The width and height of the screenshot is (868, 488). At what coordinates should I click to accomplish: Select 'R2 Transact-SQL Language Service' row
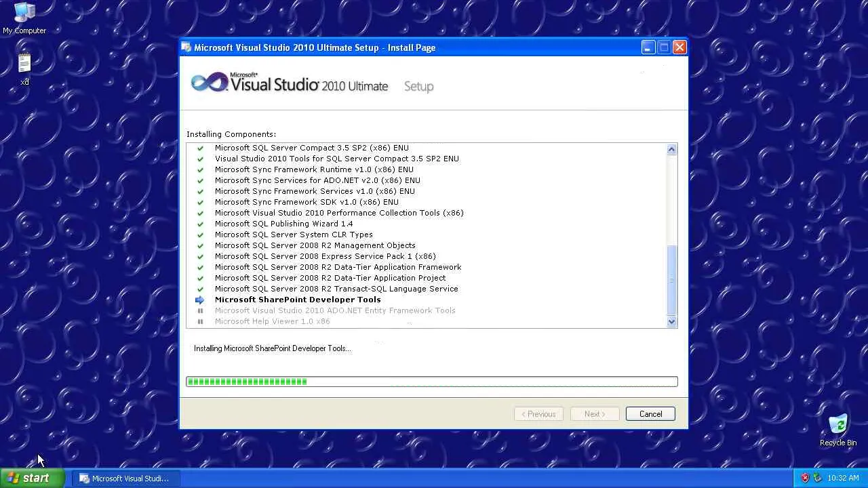click(336, 289)
